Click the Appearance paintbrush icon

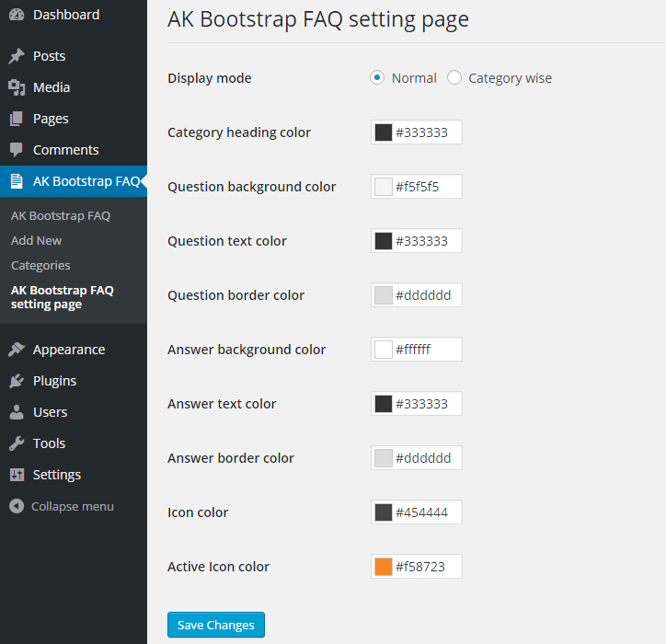click(x=17, y=350)
